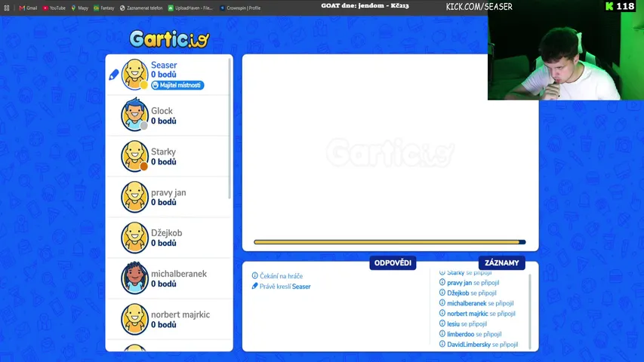Click Glock's avatar in player list
644x362 pixels.
tap(134, 115)
